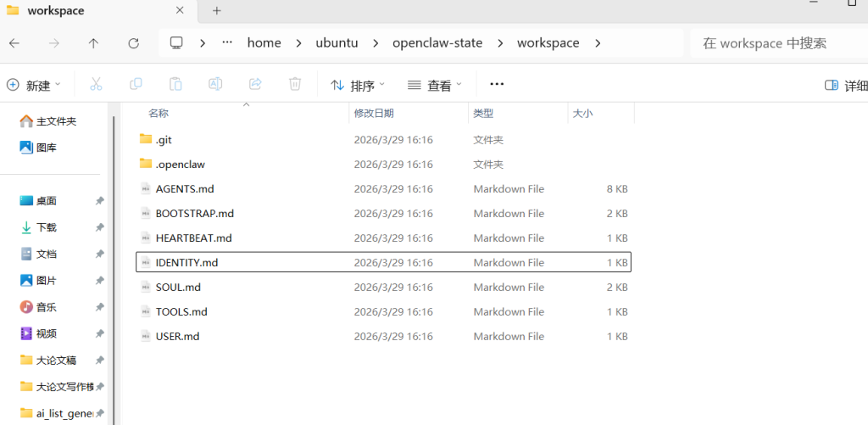868x425 pixels.
Task: Select the IDENTITY.md file
Action: 383,262
